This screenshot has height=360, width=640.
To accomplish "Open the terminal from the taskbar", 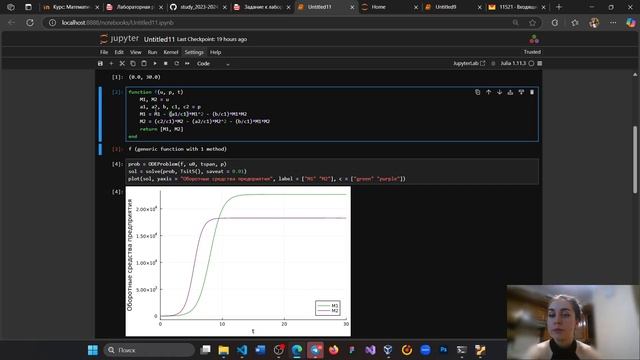I will pyautogui.click(x=462, y=350).
